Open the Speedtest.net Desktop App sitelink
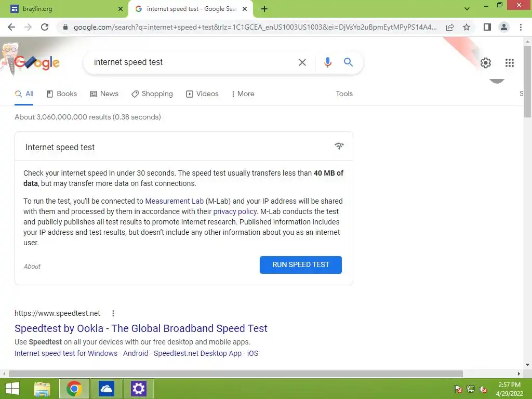Viewport: 532px width, 399px height. [x=197, y=353]
